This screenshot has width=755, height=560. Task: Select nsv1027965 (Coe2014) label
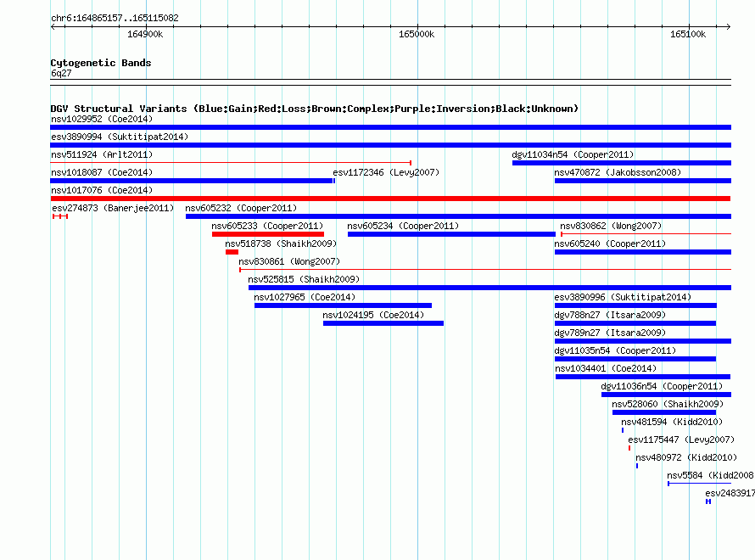[305, 297]
